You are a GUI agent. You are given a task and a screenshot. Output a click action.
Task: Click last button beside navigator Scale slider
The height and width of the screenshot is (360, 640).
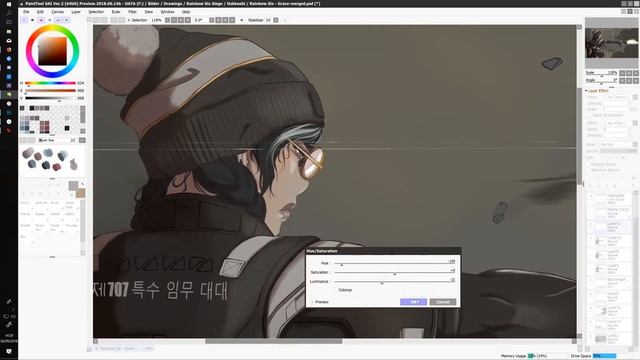pyautogui.click(x=636, y=73)
